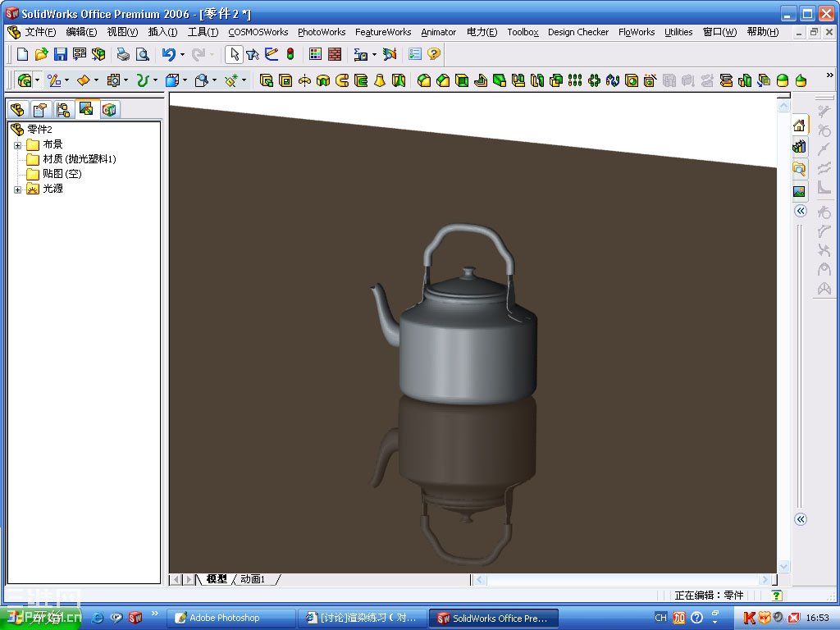Open the 编辑(E) menu
This screenshot has width=840, height=630.
(81, 32)
